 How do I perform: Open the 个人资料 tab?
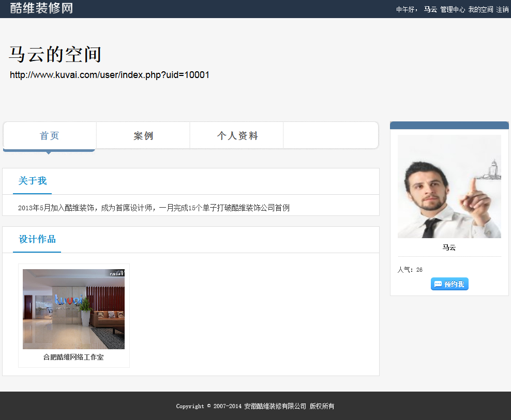tap(237, 136)
